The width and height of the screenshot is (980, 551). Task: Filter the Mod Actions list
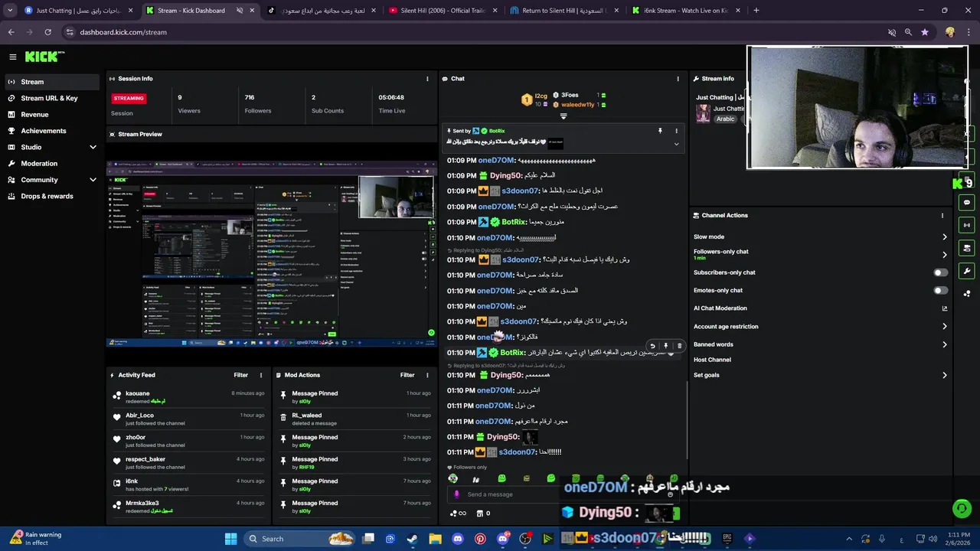[x=407, y=375]
